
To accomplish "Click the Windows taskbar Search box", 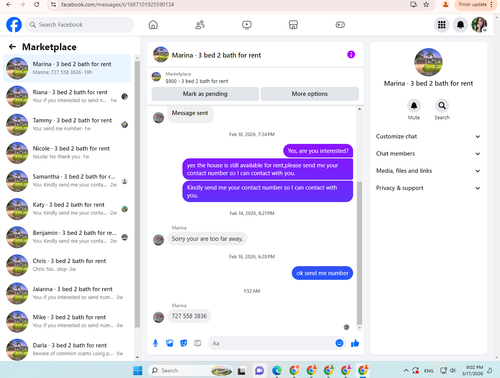I will (190, 370).
